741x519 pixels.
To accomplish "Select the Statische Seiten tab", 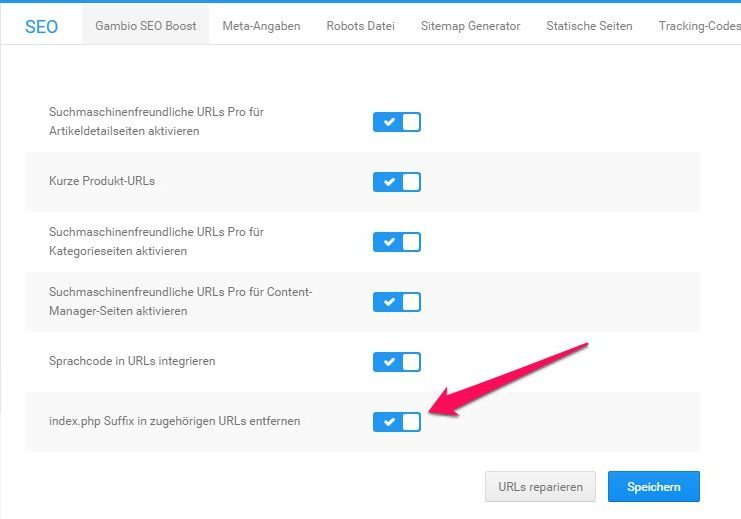I will [x=589, y=26].
